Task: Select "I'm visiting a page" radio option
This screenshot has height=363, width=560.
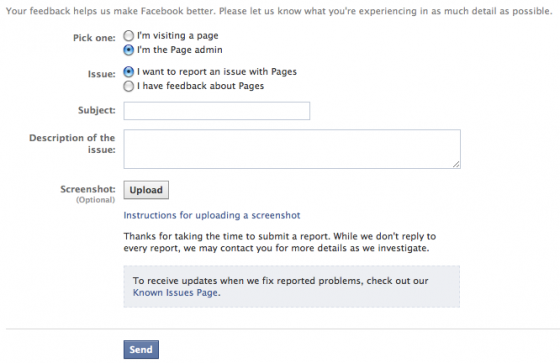Action: point(129,36)
